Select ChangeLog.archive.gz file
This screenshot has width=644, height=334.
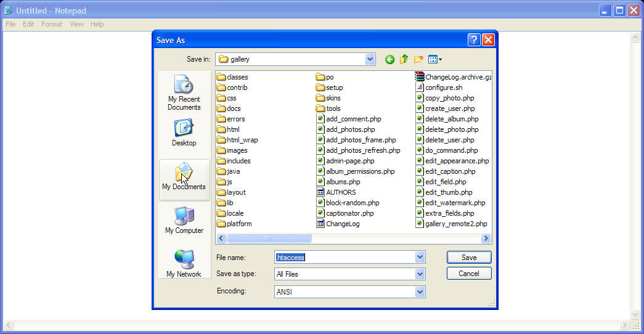pyautogui.click(x=453, y=77)
